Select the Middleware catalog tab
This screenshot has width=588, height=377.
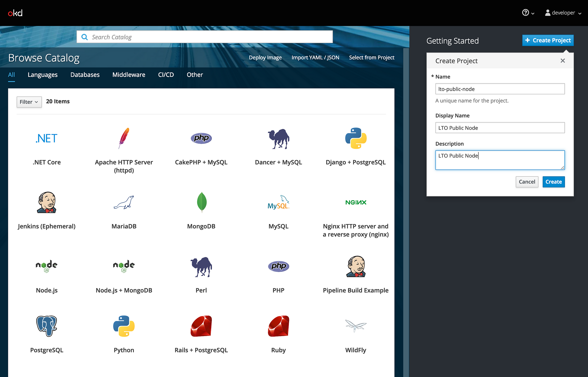128,74
